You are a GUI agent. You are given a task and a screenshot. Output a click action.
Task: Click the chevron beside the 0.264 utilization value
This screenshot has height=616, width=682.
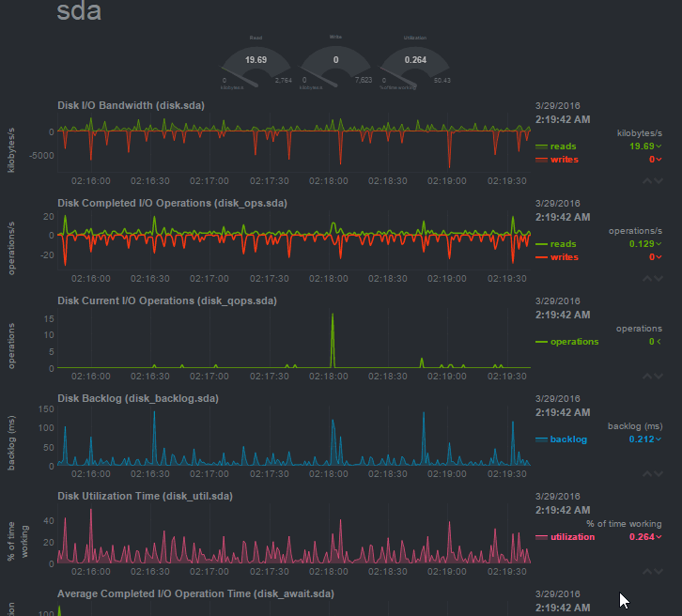pyautogui.click(x=659, y=537)
